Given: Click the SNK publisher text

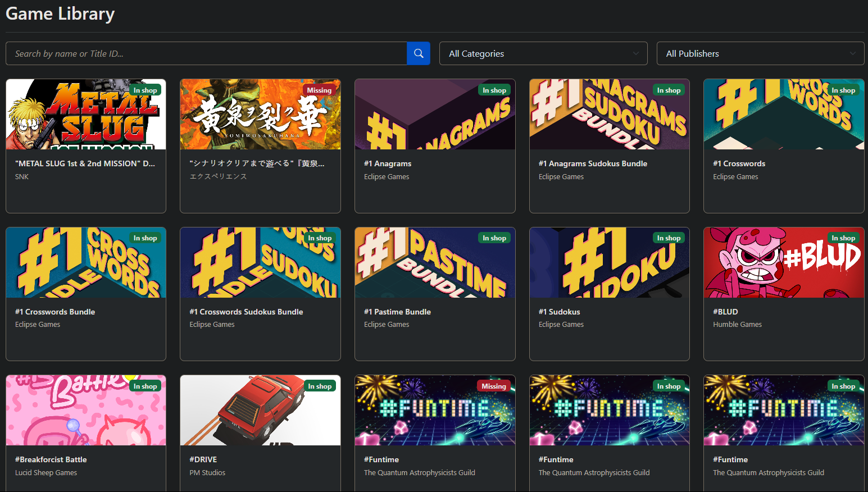Looking at the screenshot, I should 22,176.
